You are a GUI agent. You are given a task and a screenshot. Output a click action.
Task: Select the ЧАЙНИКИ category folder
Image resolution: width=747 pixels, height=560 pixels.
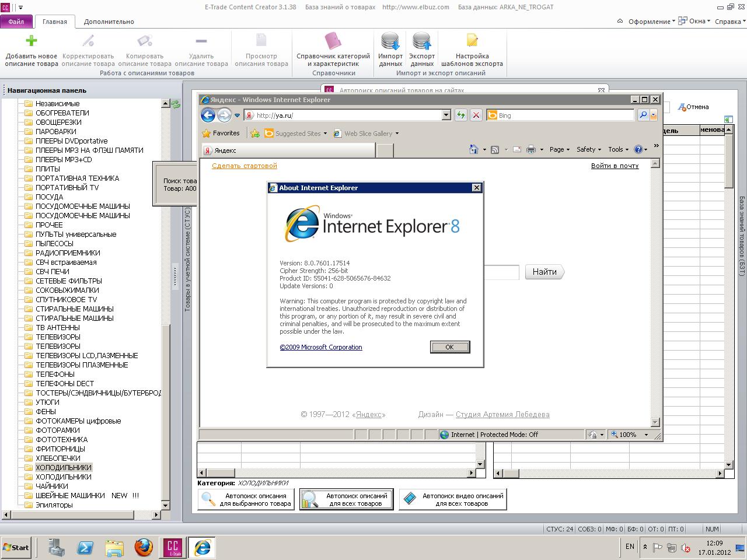[x=52, y=486]
